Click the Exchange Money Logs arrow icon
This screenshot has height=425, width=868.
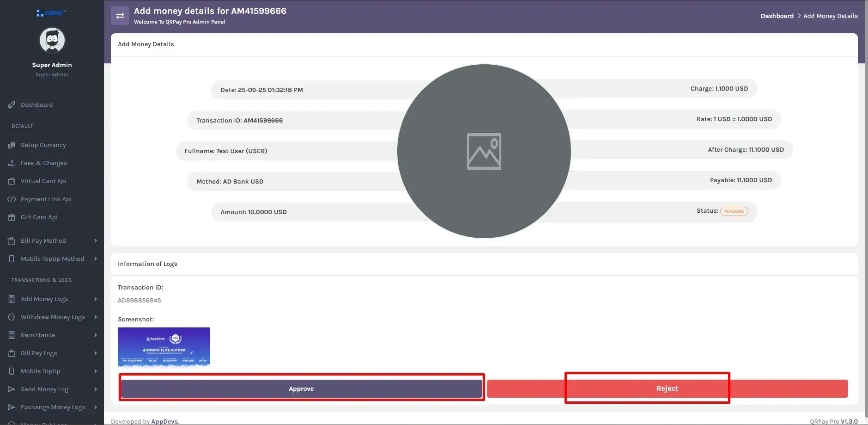tap(12, 407)
